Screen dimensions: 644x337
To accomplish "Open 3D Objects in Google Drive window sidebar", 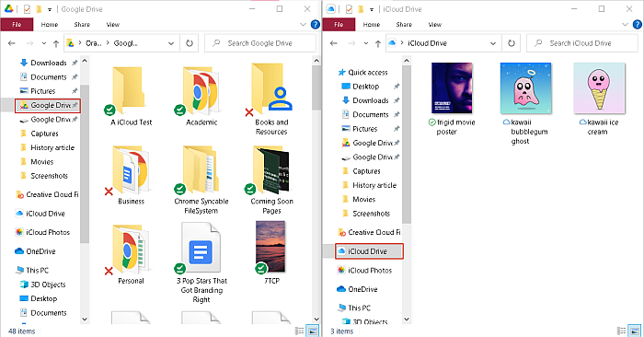I will pyautogui.click(x=42, y=285).
